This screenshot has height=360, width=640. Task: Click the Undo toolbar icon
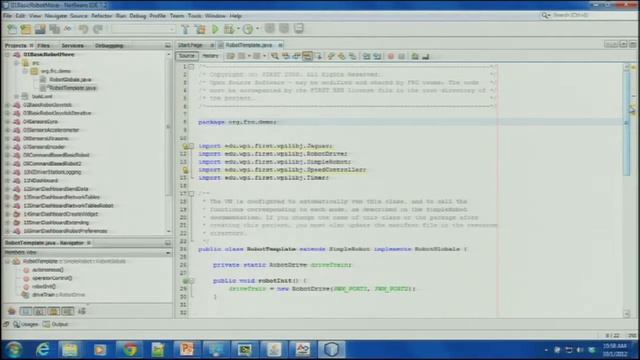pyautogui.click(x=83, y=29)
